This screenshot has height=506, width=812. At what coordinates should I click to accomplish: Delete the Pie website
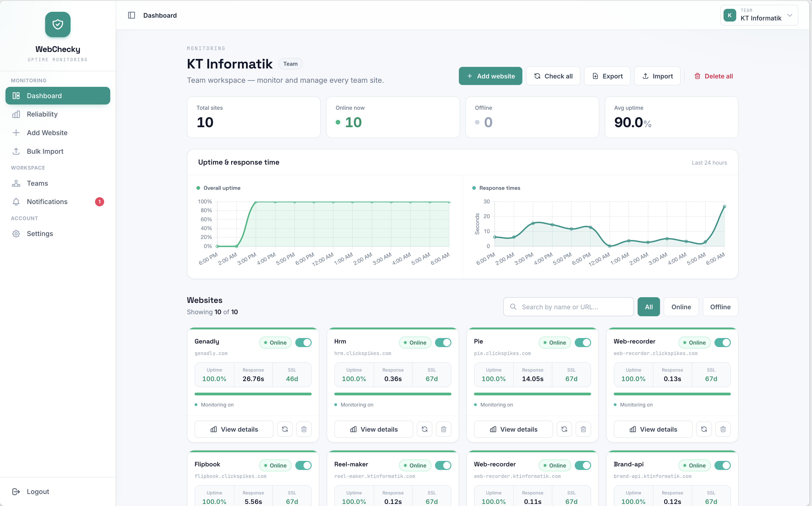(x=583, y=429)
